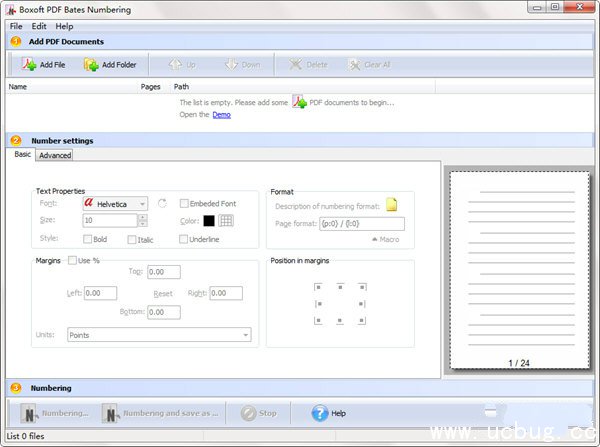Click the Help icon in Numbering bar

pos(320,412)
